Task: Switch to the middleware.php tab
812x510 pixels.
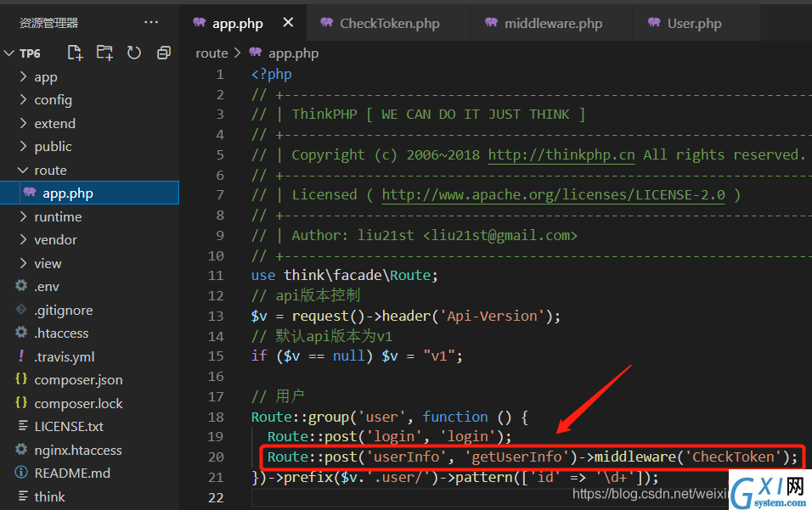Action: [x=552, y=23]
